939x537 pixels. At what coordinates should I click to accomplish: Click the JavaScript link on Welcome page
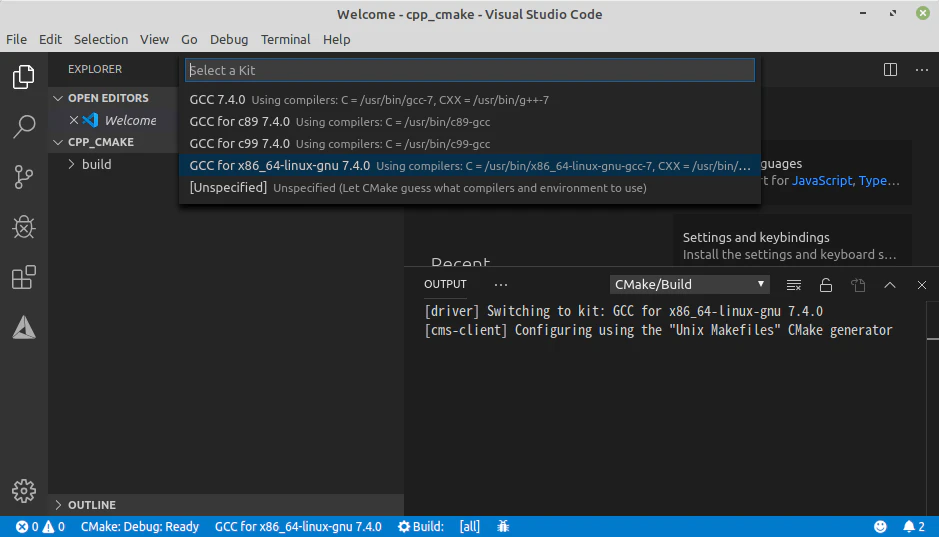822,181
